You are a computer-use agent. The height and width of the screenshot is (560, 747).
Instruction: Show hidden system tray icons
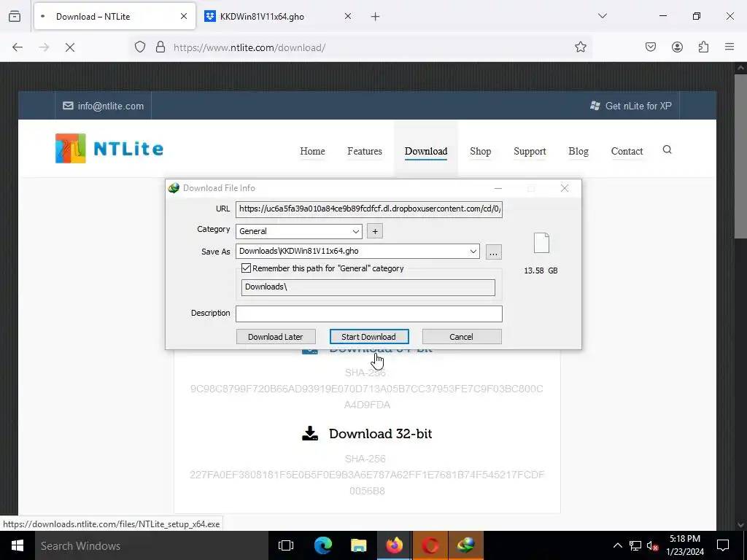click(617, 545)
